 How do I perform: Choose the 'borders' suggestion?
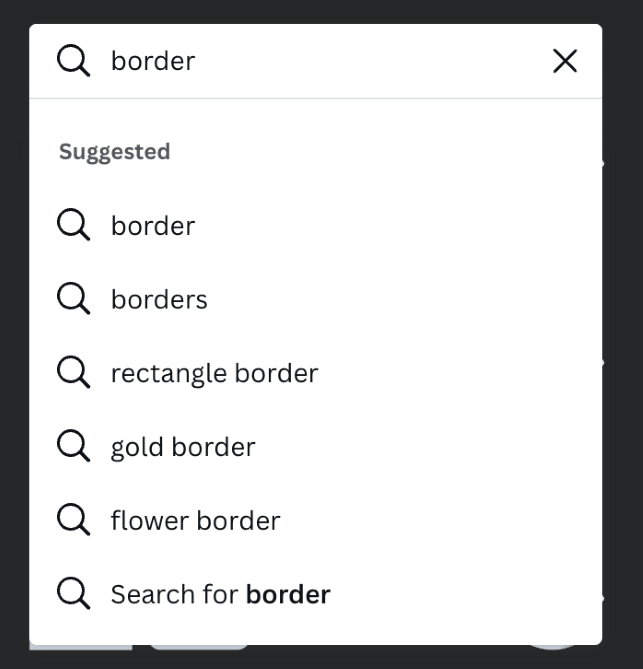159,299
